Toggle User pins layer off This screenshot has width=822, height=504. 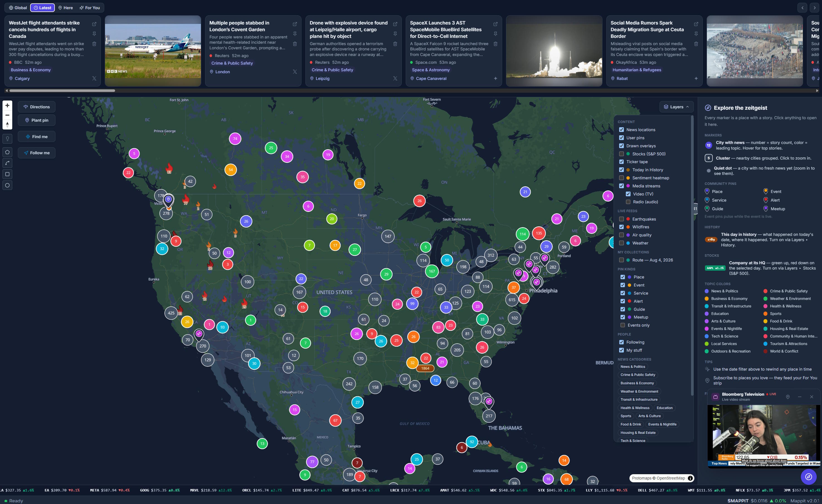point(621,138)
